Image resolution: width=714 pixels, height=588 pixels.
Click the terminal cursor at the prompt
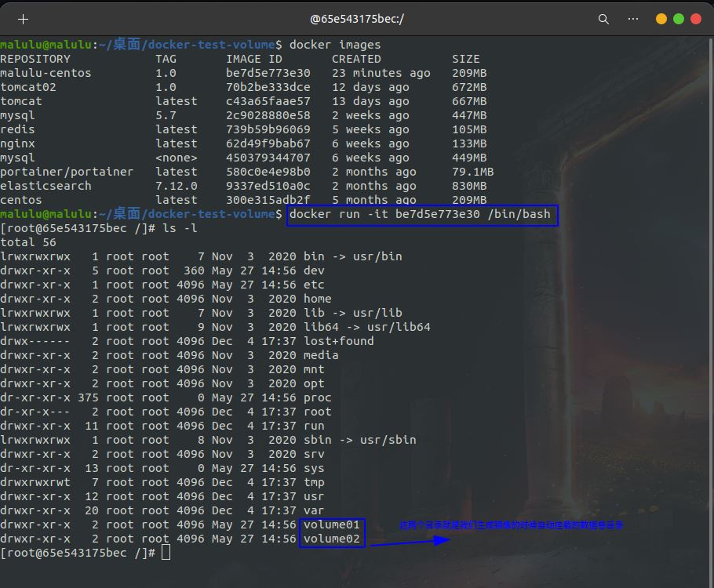point(166,552)
